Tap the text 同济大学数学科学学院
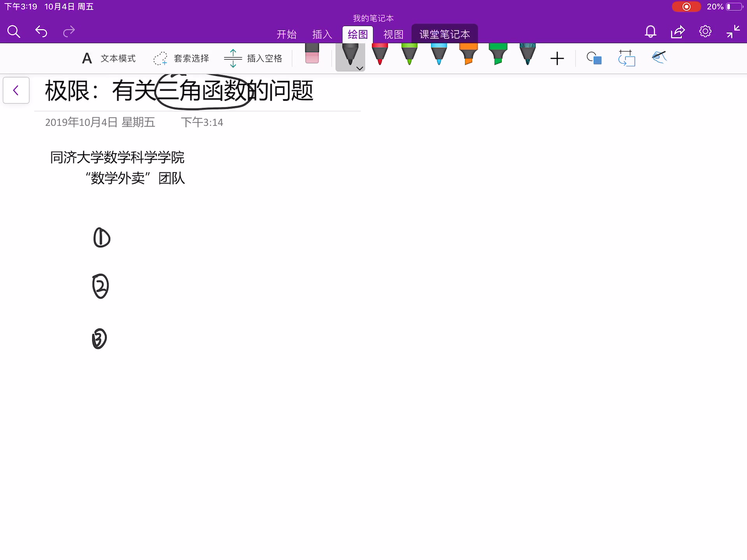Image resolution: width=747 pixels, height=560 pixels. (117, 157)
